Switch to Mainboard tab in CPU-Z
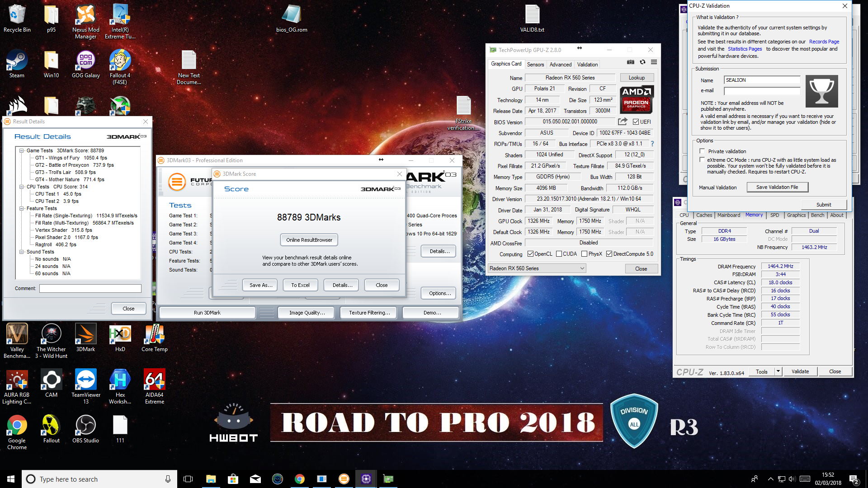Viewport: 868px width, 488px height. coord(729,215)
